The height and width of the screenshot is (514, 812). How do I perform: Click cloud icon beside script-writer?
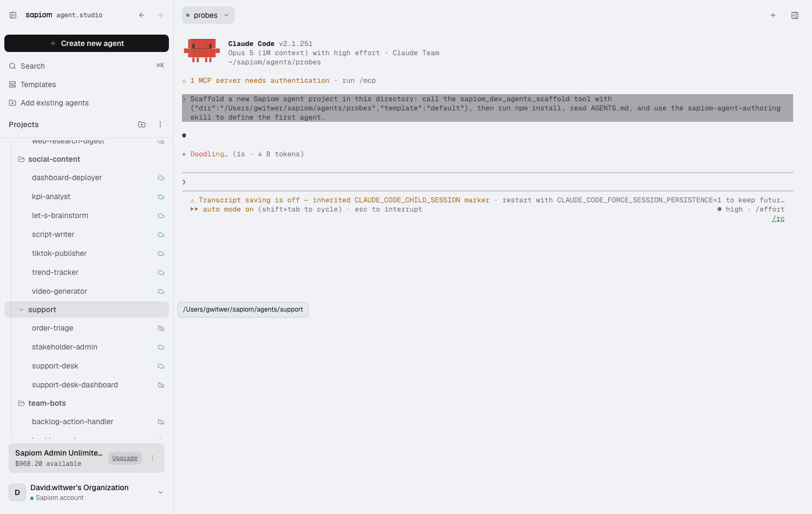[x=161, y=235]
